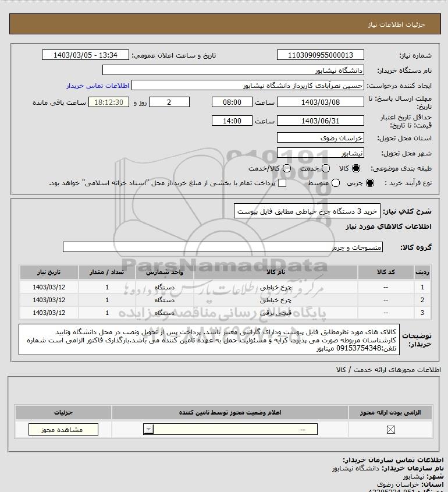Open the اطلاعات تماس خریدار link

[x=98, y=86]
